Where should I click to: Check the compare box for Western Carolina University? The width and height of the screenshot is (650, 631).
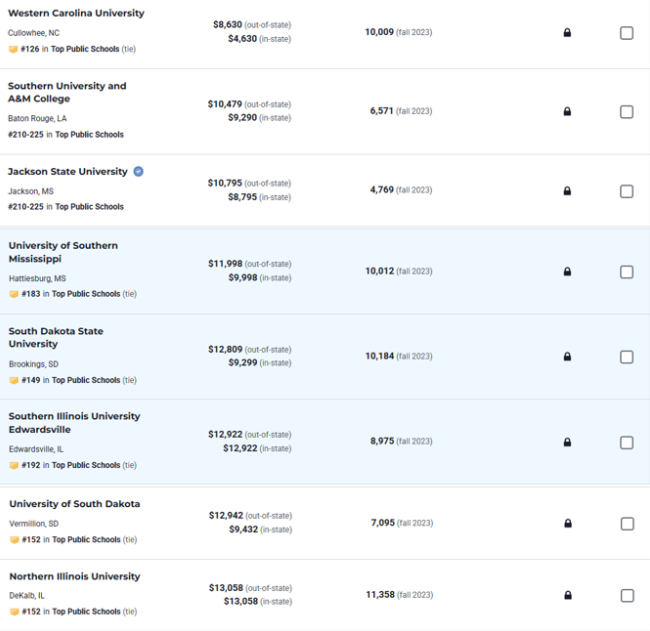(x=626, y=33)
